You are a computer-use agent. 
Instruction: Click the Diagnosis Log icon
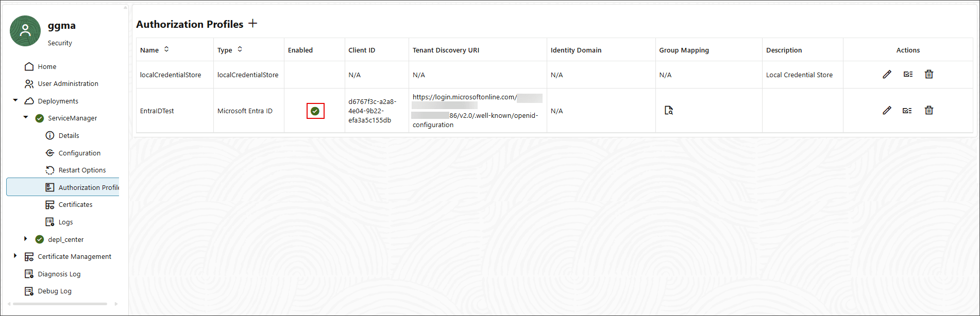[x=29, y=274]
